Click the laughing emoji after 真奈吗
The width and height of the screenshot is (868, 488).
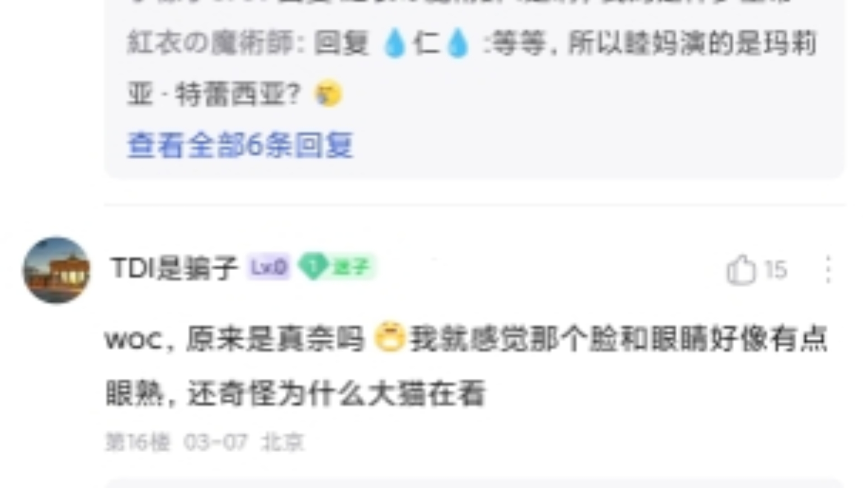click(389, 337)
